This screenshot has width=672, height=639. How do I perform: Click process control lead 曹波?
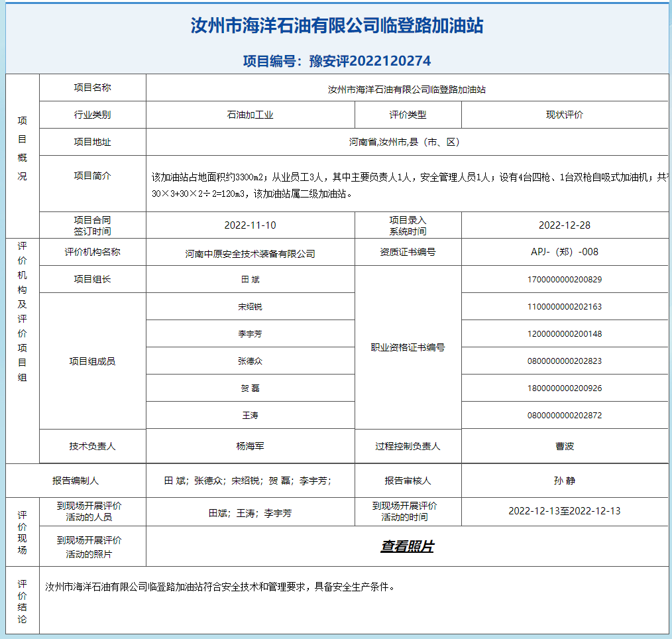(x=564, y=447)
